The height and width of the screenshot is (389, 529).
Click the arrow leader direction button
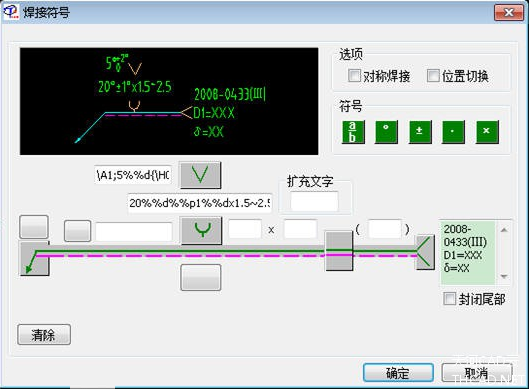35,258
